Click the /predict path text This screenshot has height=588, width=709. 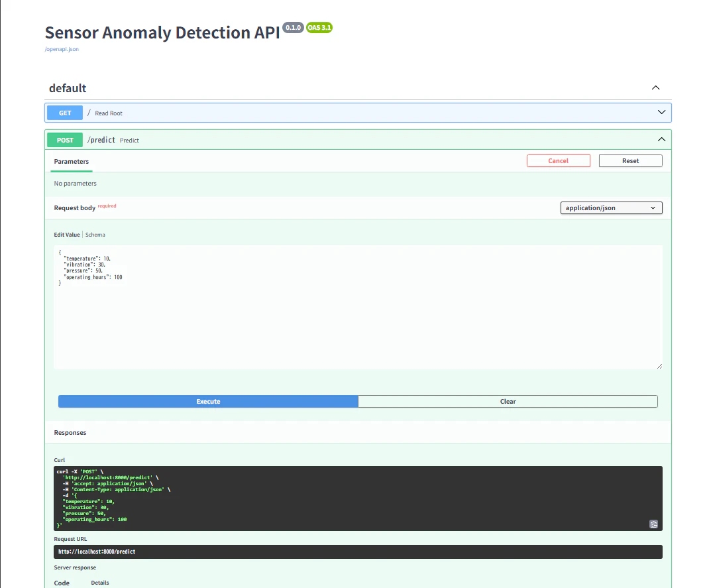101,140
